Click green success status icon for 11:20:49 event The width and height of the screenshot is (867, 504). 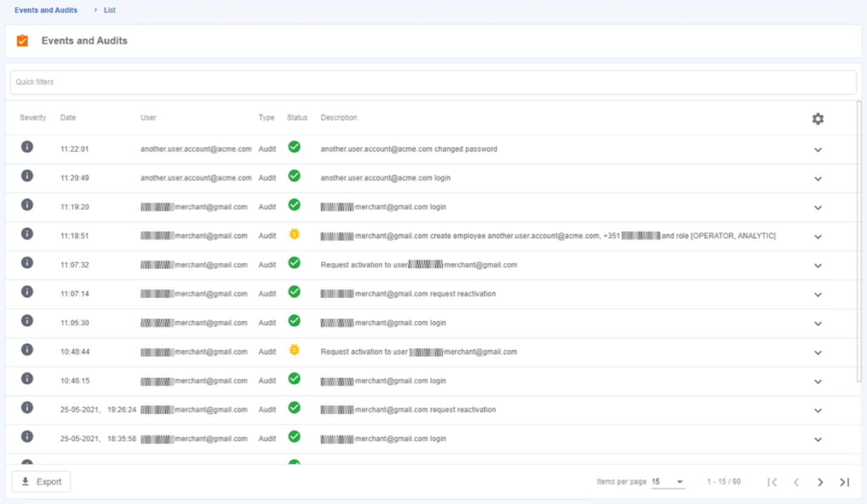294,176
